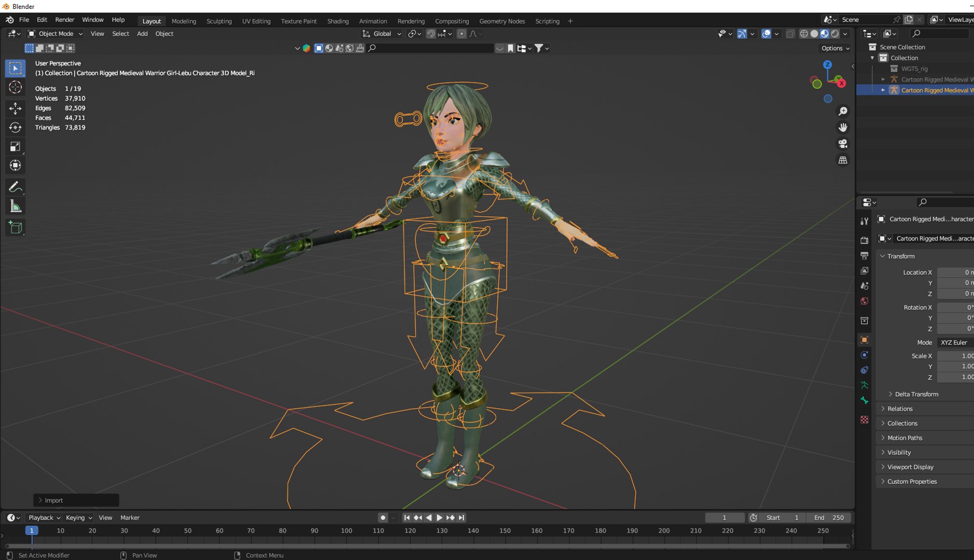Image resolution: width=974 pixels, height=560 pixels.
Task: Collapse the Collection tree in outliner
Action: click(x=872, y=58)
